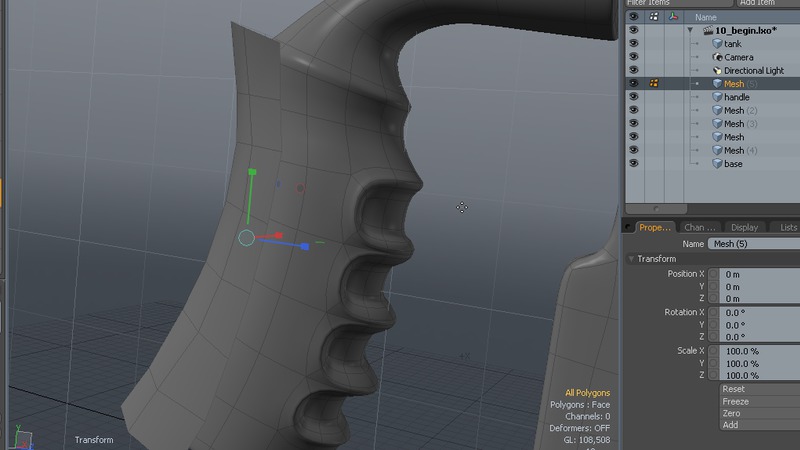Open the Lists tab

coord(786,228)
